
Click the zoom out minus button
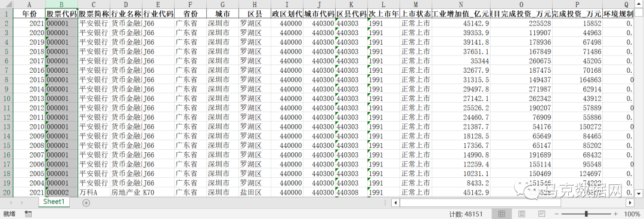click(556, 214)
